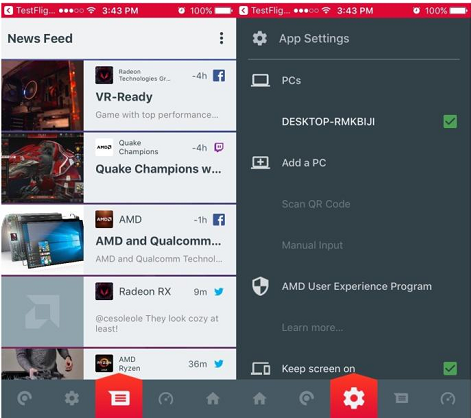
Task: Select the red News Feed tab icon
Action: pyautogui.click(x=119, y=397)
